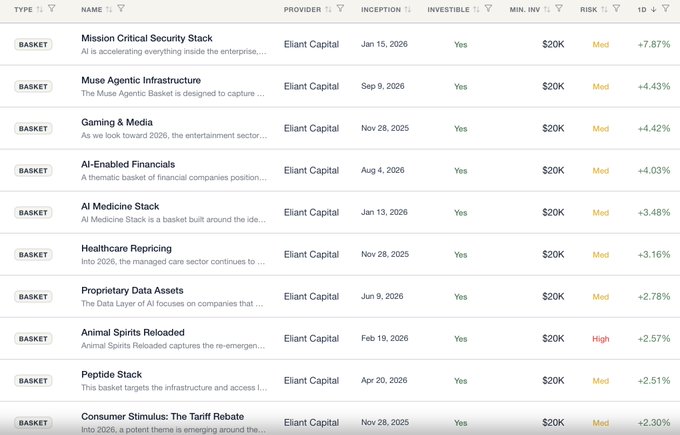The image size is (680, 435).
Task: Open Proprietary Data Assets basket
Action: 132,291
